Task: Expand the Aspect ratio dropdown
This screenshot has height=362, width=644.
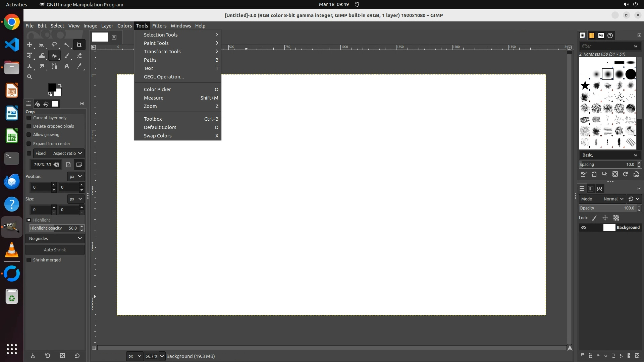Action: pyautogui.click(x=67, y=154)
